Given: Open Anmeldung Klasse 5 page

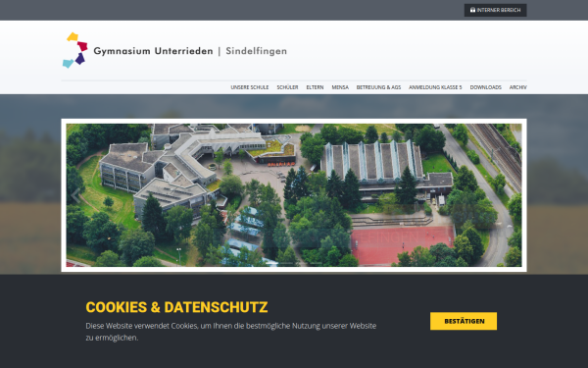Looking at the screenshot, I should tap(435, 87).
